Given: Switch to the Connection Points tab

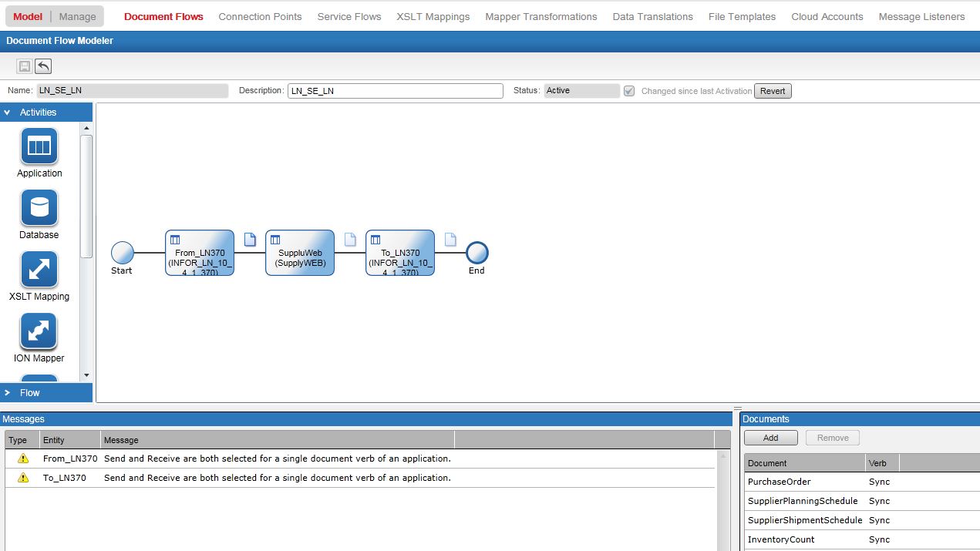Looking at the screenshot, I should pyautogui.click(x=260, y=15).
